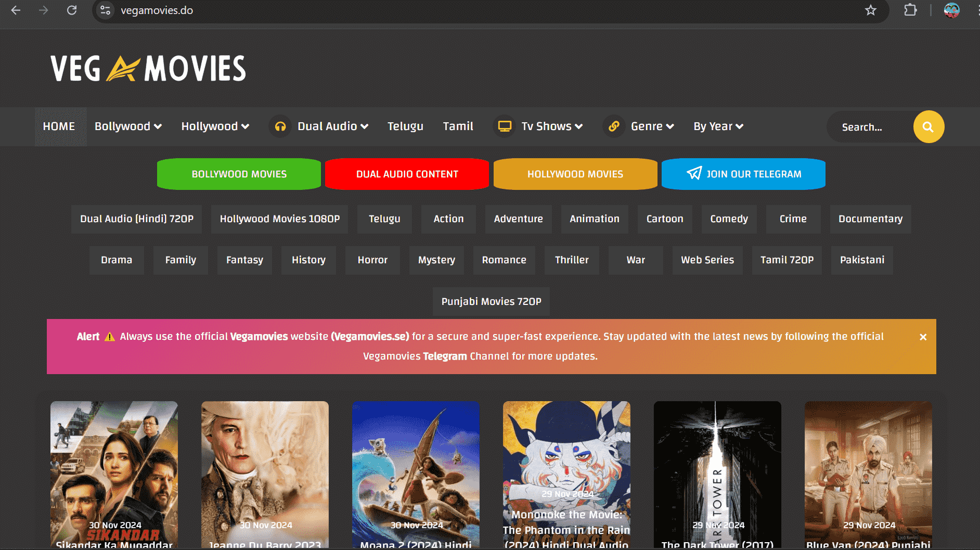
Task: Open the browser extensions puzzle icon
Action: click(910, 10)
